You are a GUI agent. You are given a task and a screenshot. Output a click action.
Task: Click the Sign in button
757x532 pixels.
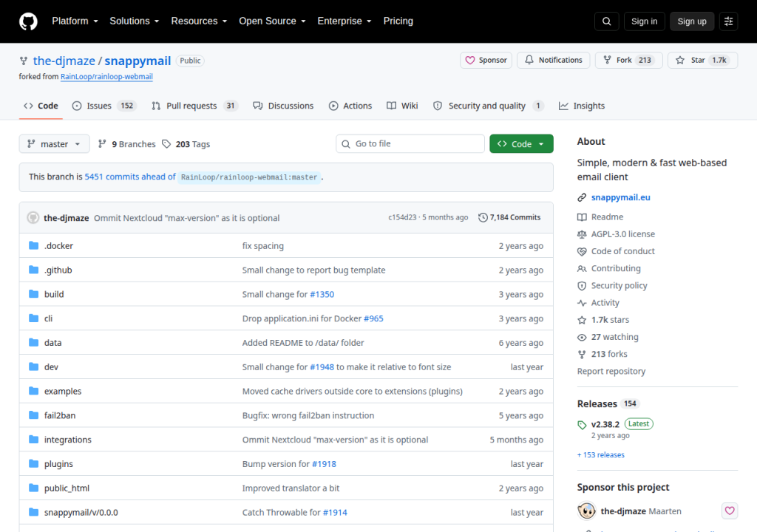[644, 21]
